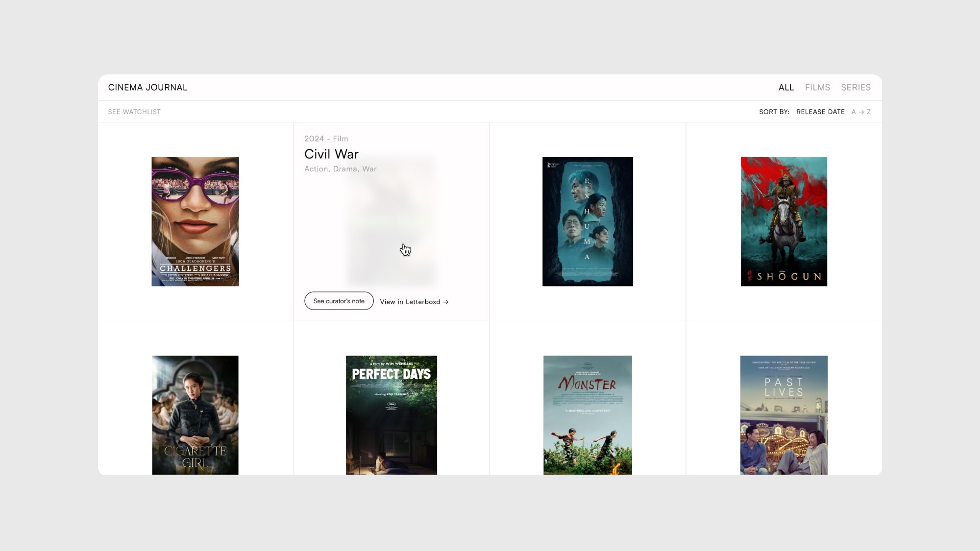
Task: Follow the View in Letterboxd link
Action: click(x=410, y=302)
